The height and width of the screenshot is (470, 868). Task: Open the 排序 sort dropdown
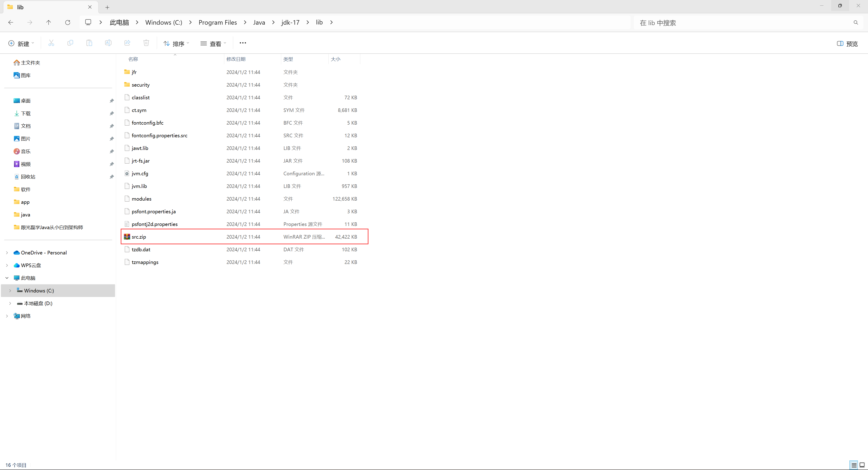pos(176,43)
